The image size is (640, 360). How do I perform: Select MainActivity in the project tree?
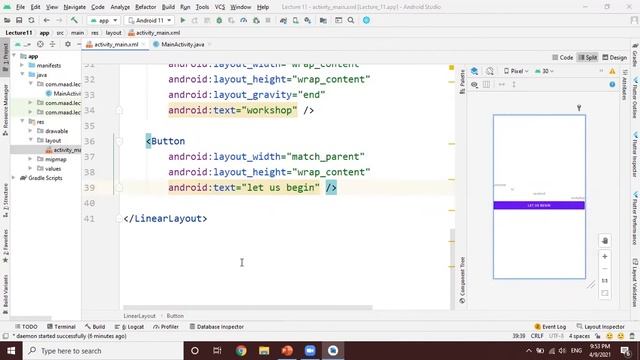coord(64,93)
